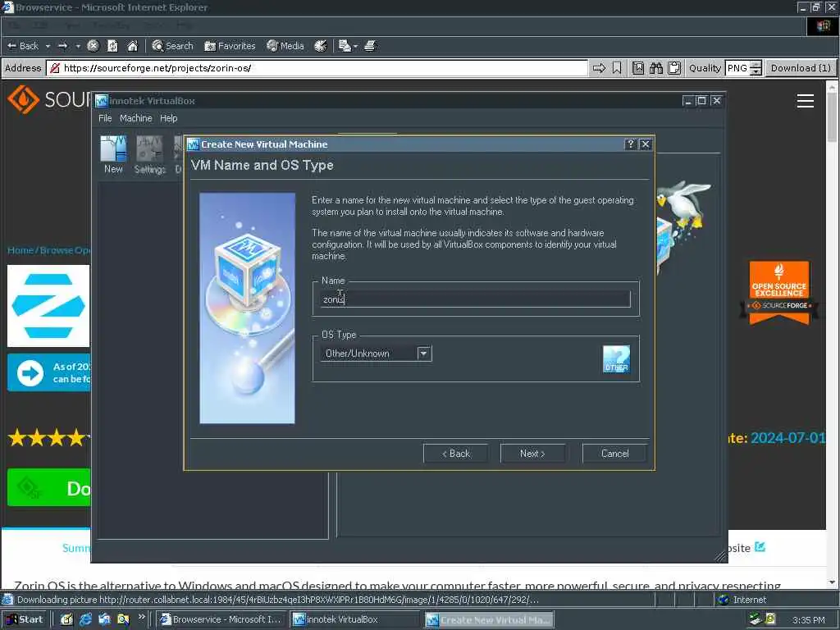The width and height of the screenshot is (840, 630).
Task: Click the help question mark on wizard title bar
Action: (x=631, y=144)
